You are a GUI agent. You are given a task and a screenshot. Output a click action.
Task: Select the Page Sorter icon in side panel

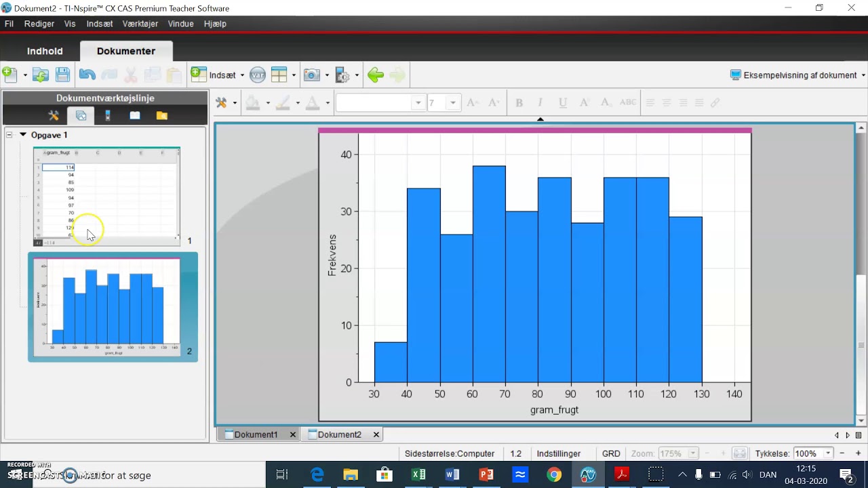pyautogui.click(x=81, y=115)
